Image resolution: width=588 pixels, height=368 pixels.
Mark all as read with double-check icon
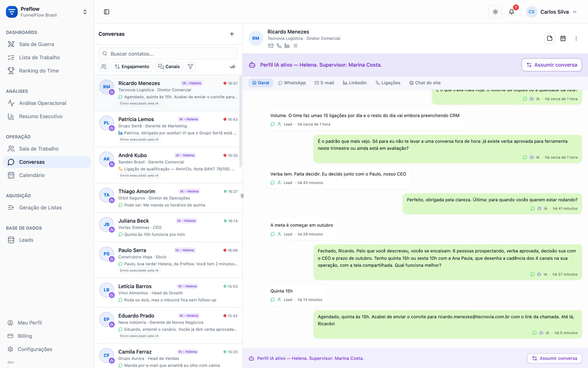coord(233,67)
